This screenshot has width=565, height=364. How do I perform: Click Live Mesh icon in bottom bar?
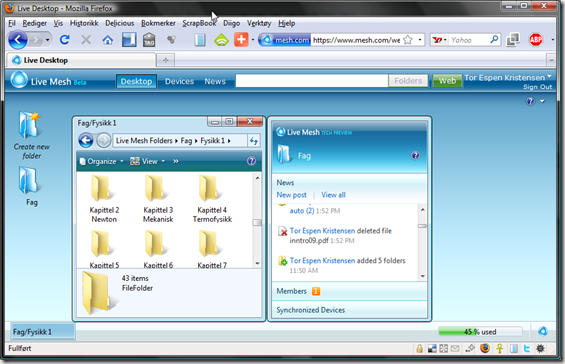click(543, 331)
